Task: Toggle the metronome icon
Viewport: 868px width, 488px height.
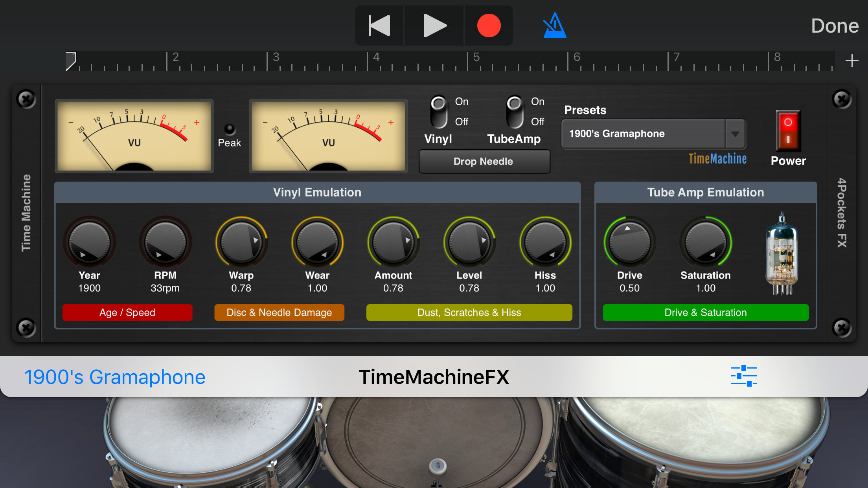Action: (x=554, y=26)
